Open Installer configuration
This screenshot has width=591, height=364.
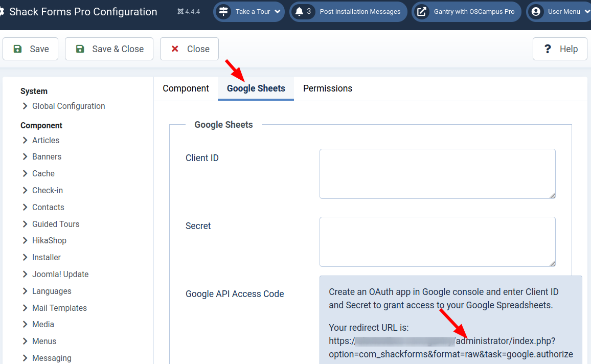click(x=47, y=257)
